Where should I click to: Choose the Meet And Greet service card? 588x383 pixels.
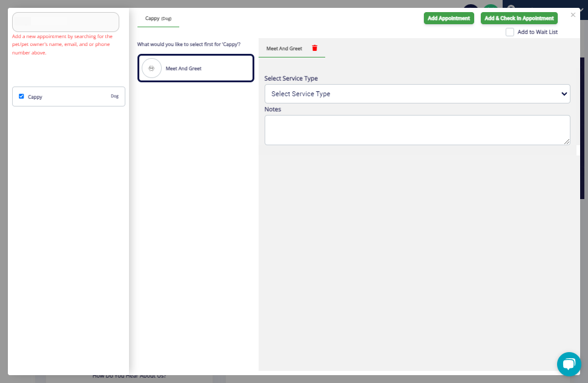click(196, 68)
